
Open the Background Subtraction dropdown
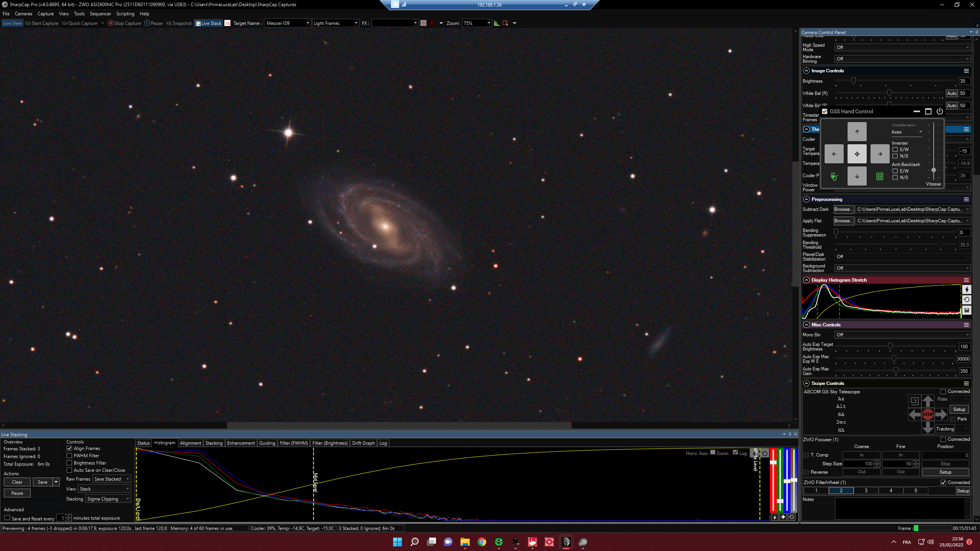[x=902, y=268]
